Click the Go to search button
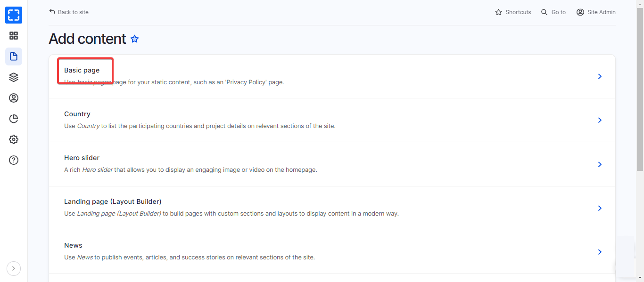The height and width of the screenshot is (282, 644). click(x=553, y=12)
